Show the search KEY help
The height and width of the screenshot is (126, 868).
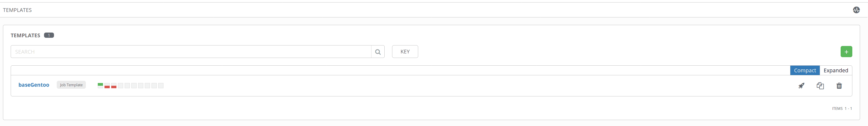pyautogui.click(x=405, y=52)
